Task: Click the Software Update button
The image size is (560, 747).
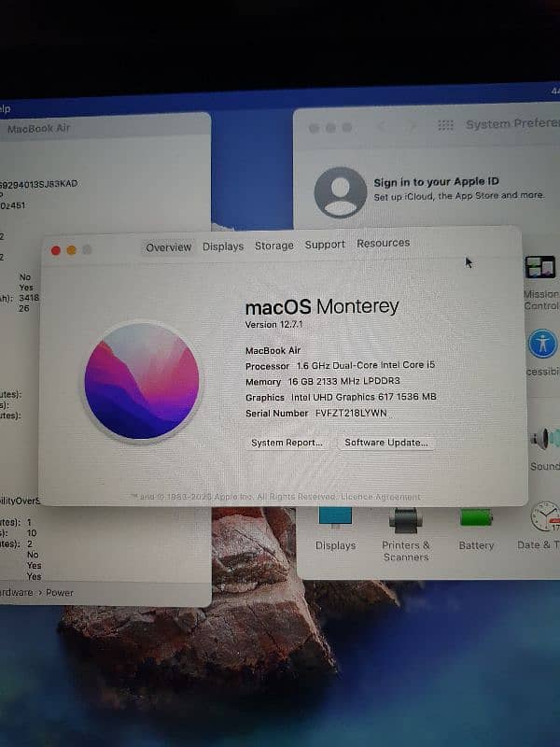Action: 385,442
